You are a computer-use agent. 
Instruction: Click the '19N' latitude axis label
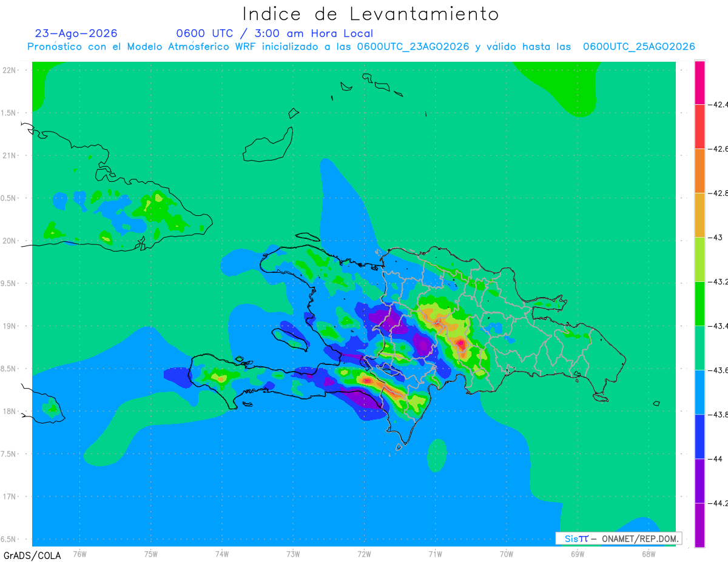(10, 326)
